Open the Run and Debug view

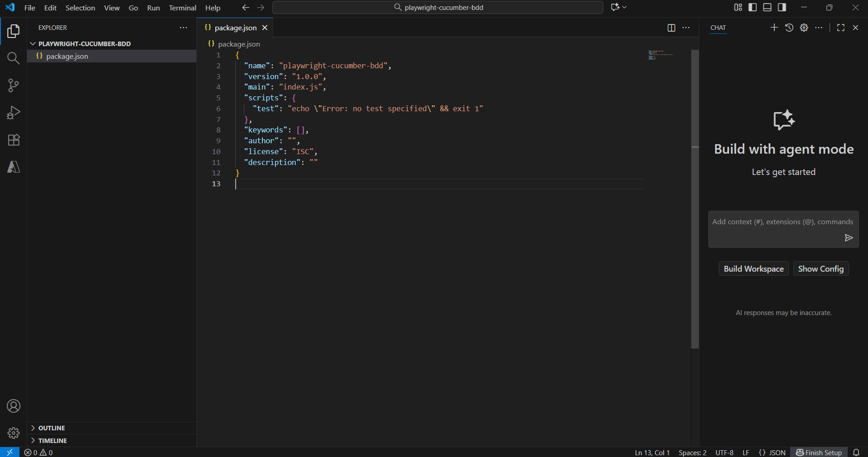pyautogui.click(x=13, y=113)
